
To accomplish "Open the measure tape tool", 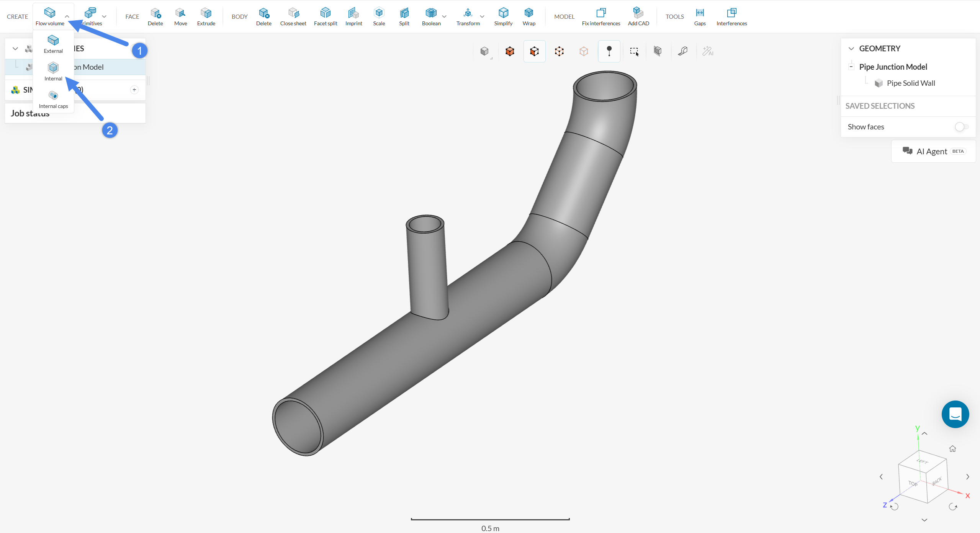I will click(683, 51).
